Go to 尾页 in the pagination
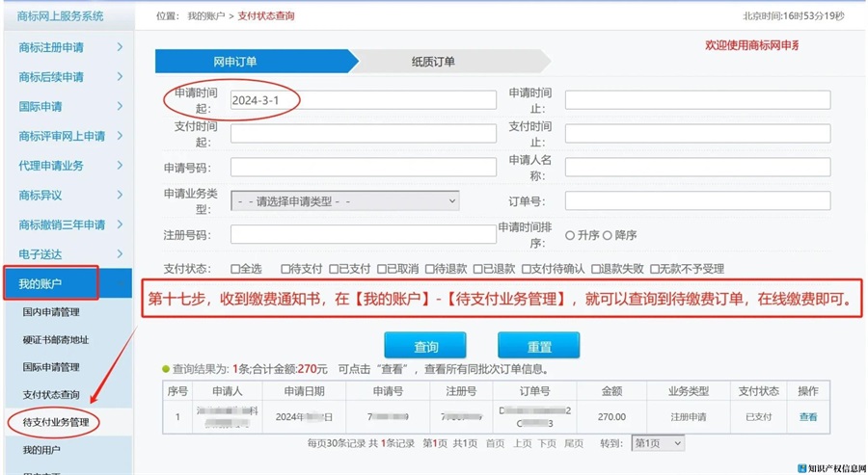This screenshot has height=475, width=868. [573, 443]
